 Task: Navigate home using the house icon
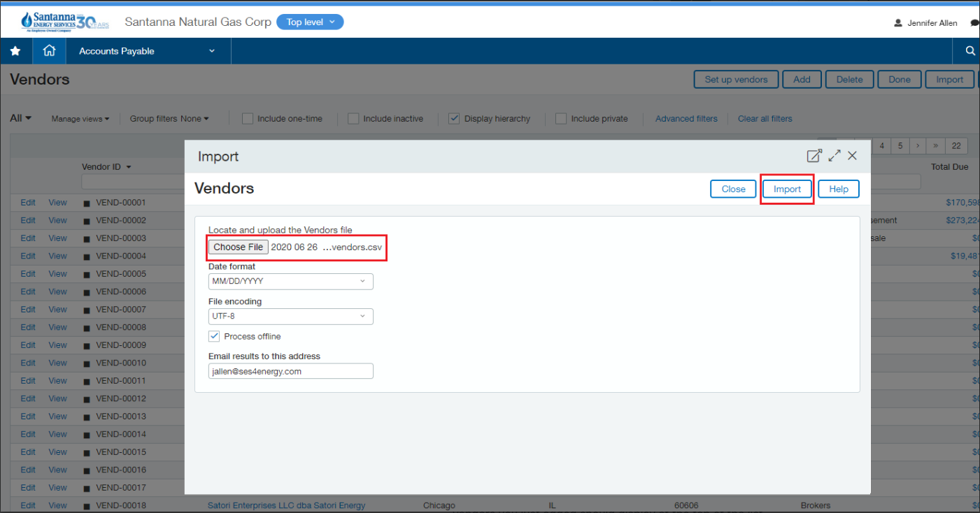coord(48,50)
